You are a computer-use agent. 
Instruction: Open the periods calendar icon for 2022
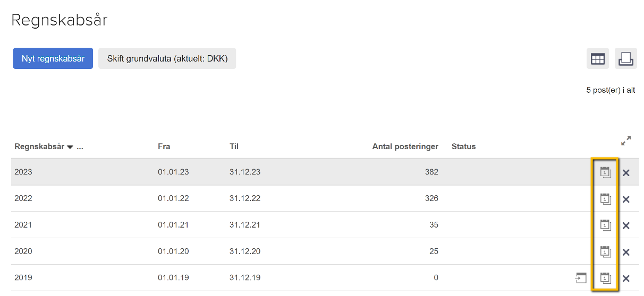(605, 198)
